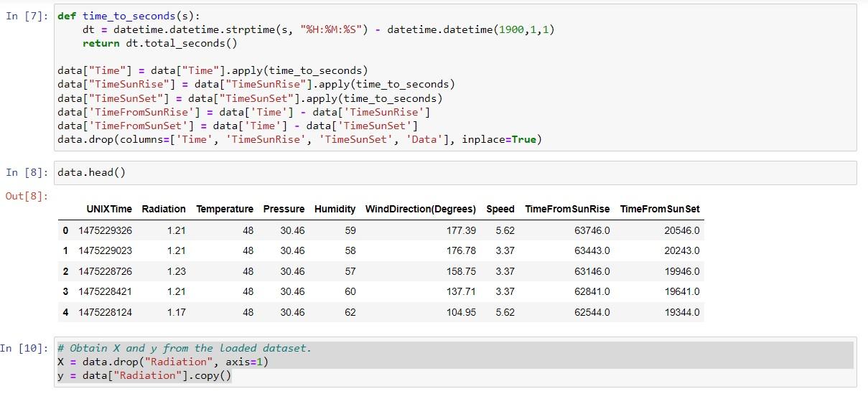Click wind direction value 137.71

tap(461, 292)
